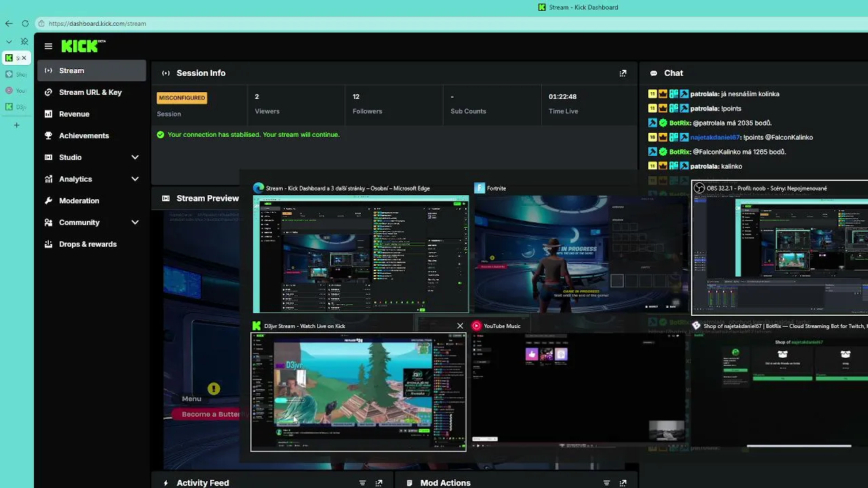Switch to the Microsoft Edge window thumbnail
Viewport: 868px width, 488px height.
tap(361, 254)
